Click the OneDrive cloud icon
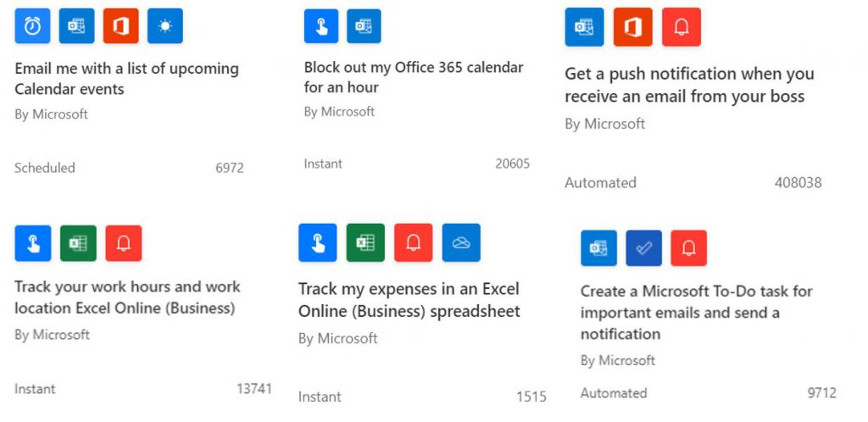This screenshot has width=868, height=422. [x=461, y=243]
